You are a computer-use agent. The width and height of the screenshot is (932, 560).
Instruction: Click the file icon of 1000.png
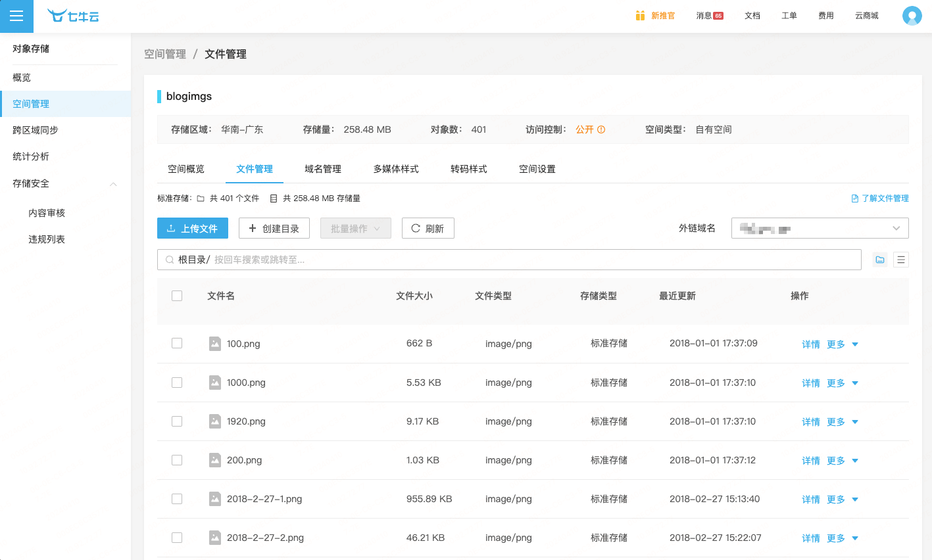point(215,382)
